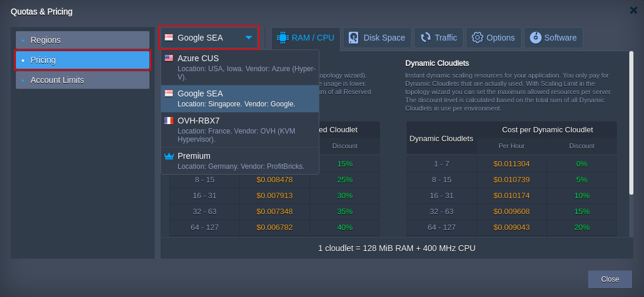Image resolution: width=644 pixels, height=297 pixels.
Task: Click the price $0.011304
Action: tap(512, 164)
